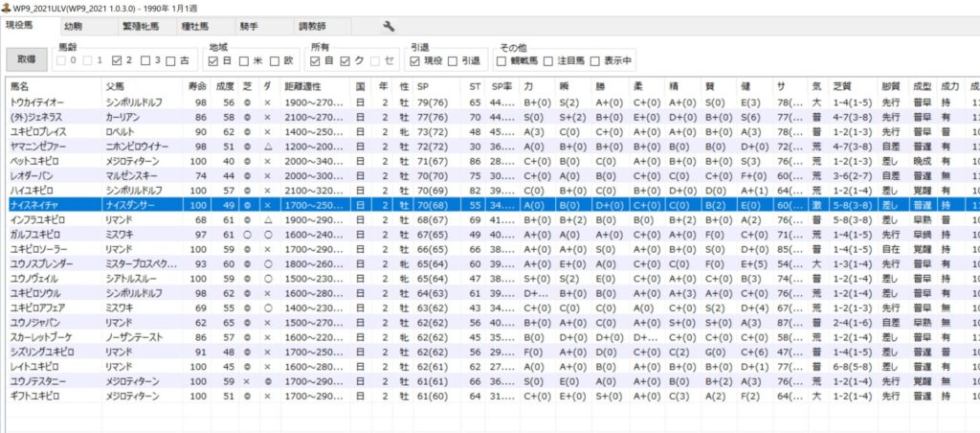Switch to the 幼駒 tab
Image resolution: width=980 pixels, height=433 pixels.
coord(73,26)
